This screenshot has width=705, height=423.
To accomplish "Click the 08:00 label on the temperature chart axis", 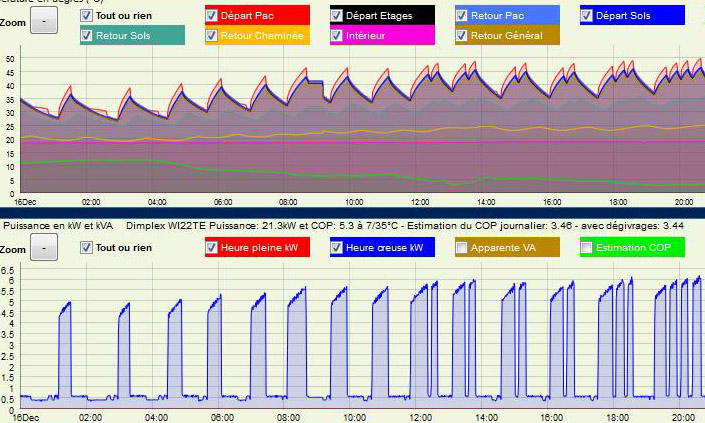I will click(x=289, y=201).
